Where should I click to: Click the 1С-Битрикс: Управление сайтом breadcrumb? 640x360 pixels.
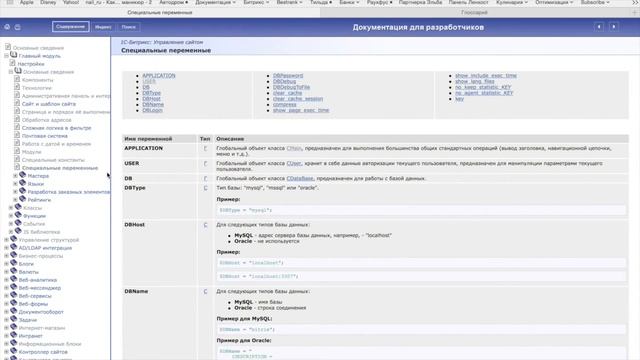[162, 42]
